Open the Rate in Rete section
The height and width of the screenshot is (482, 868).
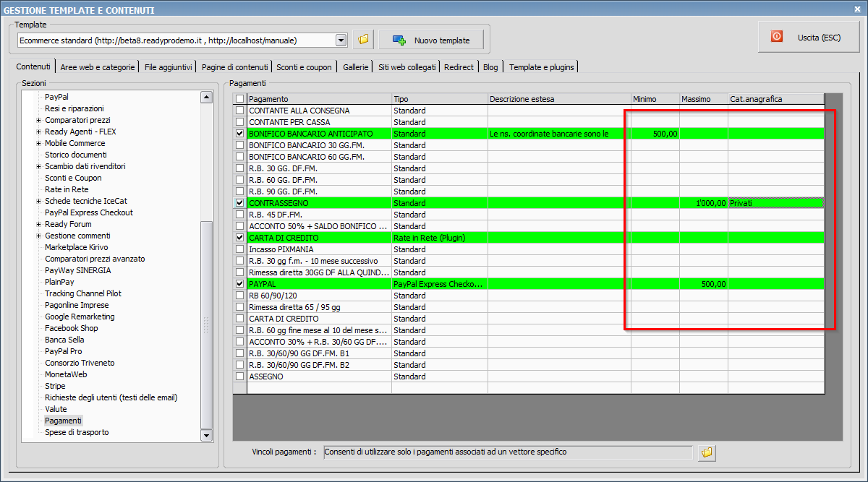[x=67, y=189]
